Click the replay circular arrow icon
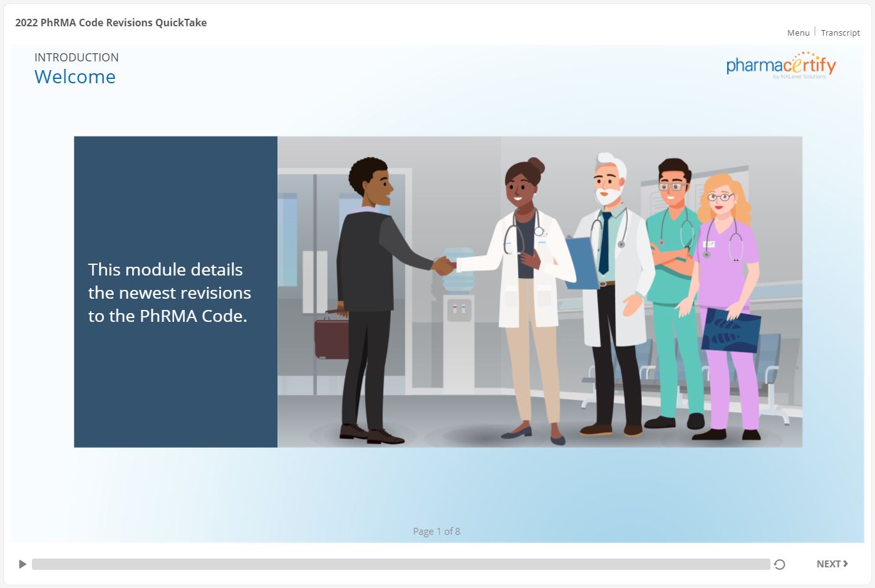Viewport: 875px width, 588px height. (x=779, y=564)
